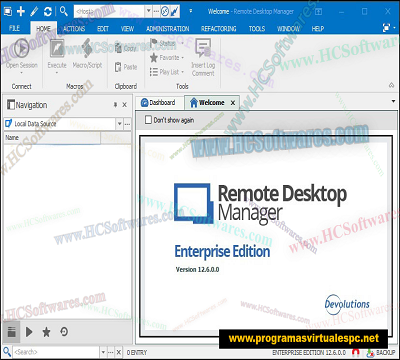Viewport: 400px width, 360px height.
Task: Open the Status flag dropdown
Action: tap(167, 43)
